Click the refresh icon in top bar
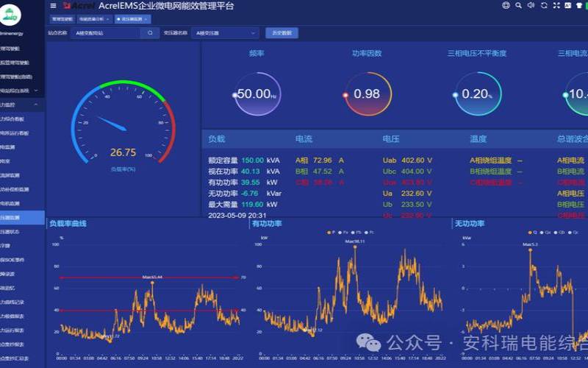Screen dimensions: 588x368 (545, 5)
